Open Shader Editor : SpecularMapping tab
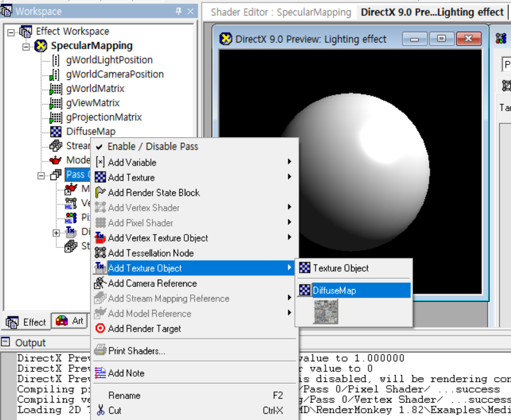The image size is (511, 420). point(281,12)
